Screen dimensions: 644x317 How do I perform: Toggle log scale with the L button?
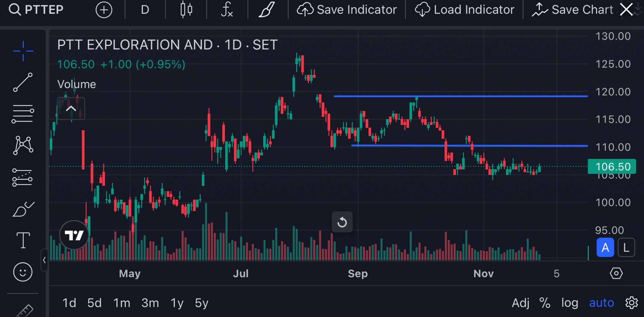[626, 248]
